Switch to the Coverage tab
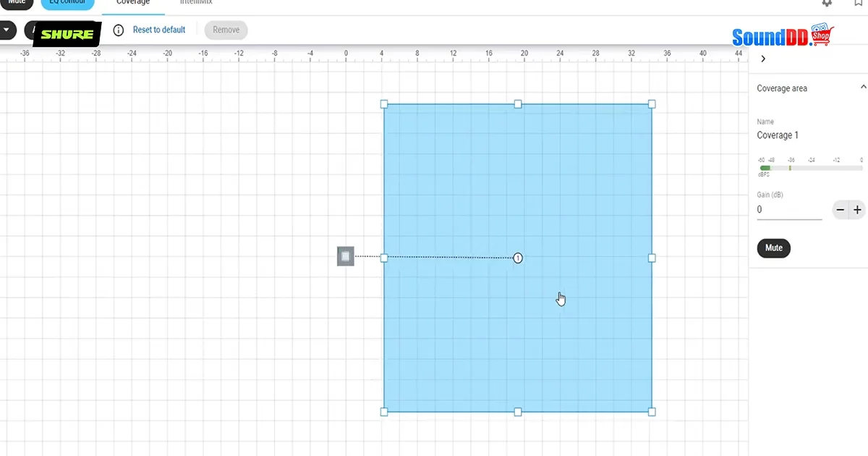This screenshot has width=868, height=456. (133, 3)
